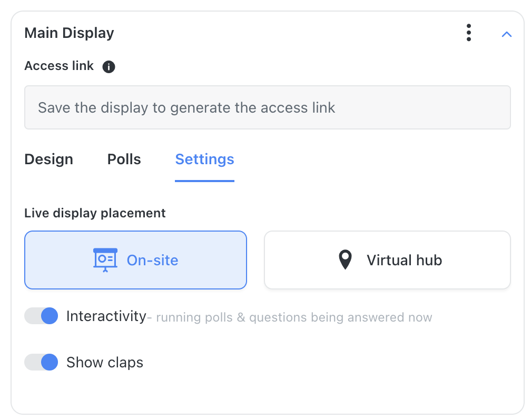
Task: Click the 'running polls & questions' description
Action: pyautogui.click(x=294, y=317)
